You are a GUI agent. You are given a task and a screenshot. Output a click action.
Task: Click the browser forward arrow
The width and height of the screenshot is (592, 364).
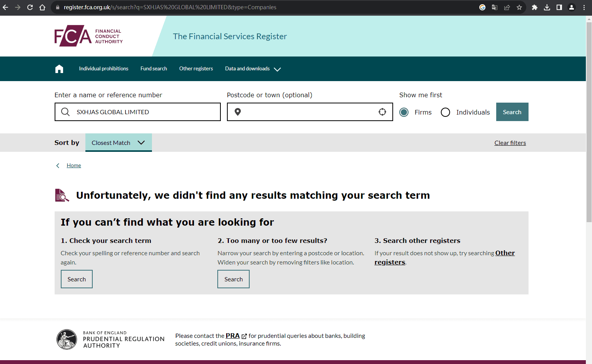tap(18, 7)
